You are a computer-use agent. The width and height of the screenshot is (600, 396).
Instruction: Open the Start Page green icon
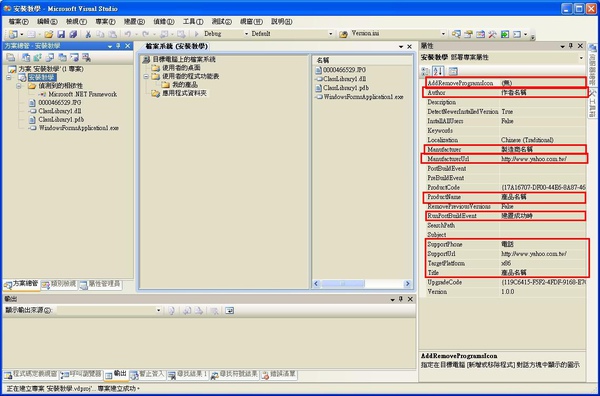(505, 34)
